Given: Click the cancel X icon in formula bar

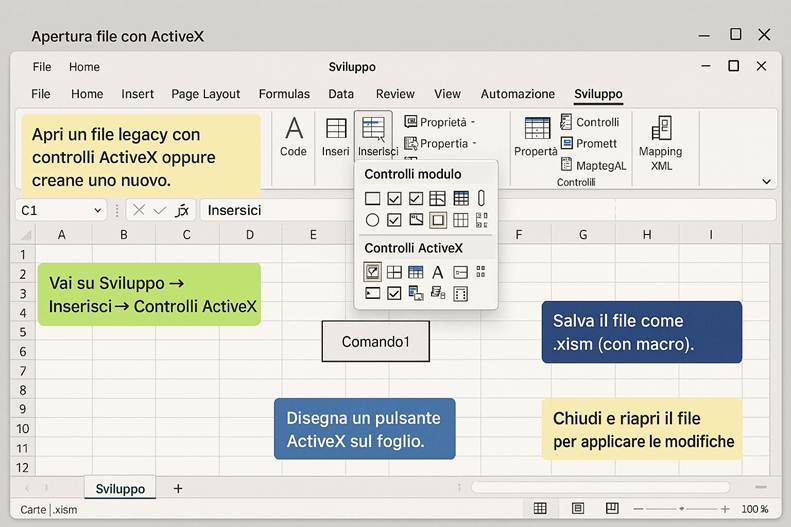Looking at the screenshot, I should pos(138,210).
